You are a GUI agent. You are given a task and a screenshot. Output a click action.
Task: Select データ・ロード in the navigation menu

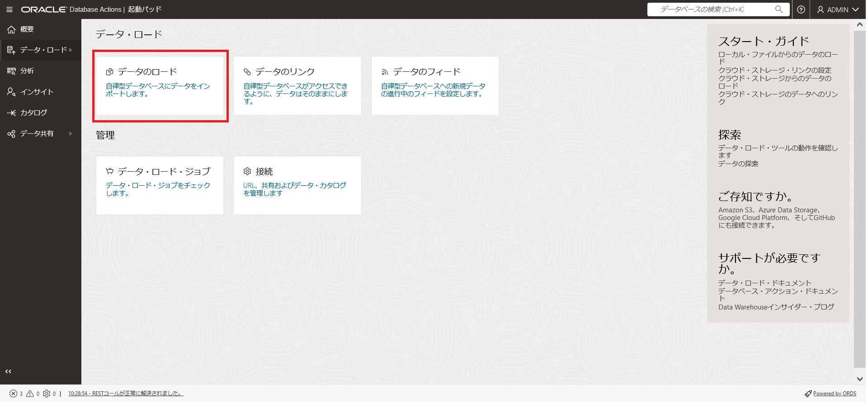[41, 50]
